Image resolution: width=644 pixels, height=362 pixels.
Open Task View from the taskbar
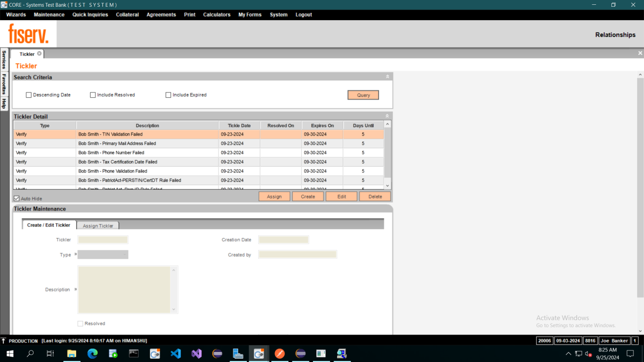coord(50,354)
